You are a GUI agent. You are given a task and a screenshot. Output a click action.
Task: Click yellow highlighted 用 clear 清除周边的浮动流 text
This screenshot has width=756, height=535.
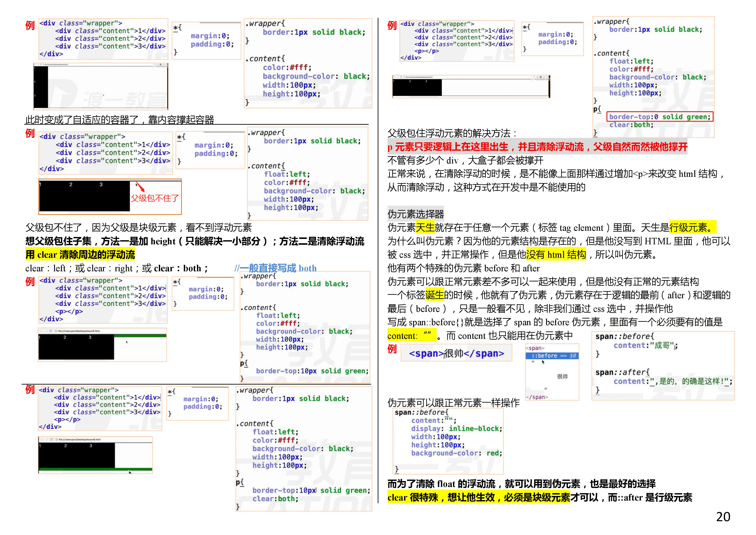pyautogui.click(x=80, y=255)
